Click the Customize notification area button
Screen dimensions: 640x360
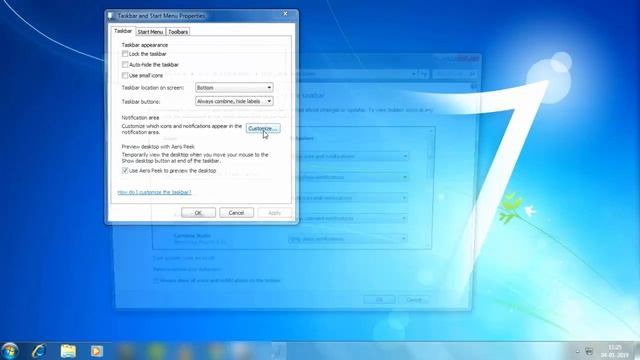click(x=263, y=129)
